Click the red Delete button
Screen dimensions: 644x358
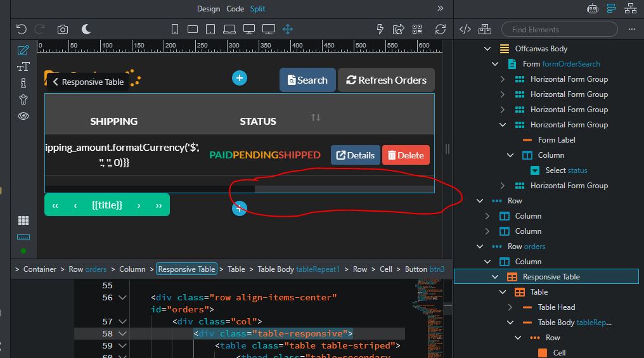pyautogui.click(x=406, y=155)
